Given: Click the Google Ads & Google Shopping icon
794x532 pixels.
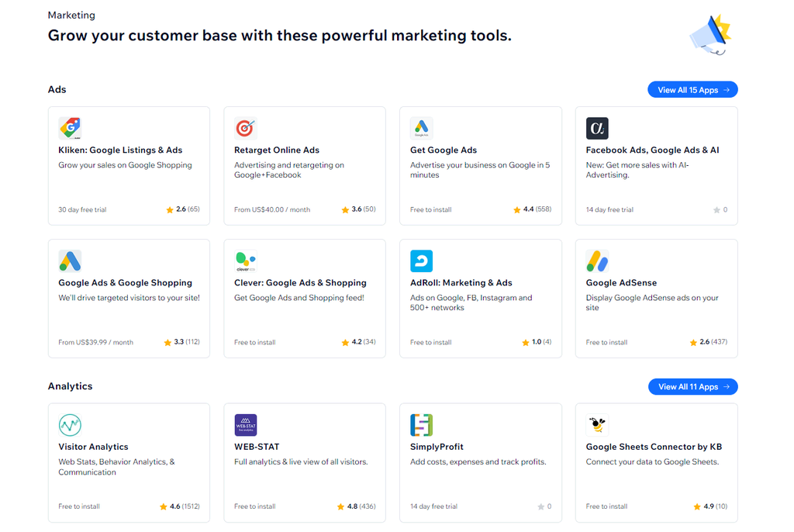Looking at the screenshot, I should point(70,261).
